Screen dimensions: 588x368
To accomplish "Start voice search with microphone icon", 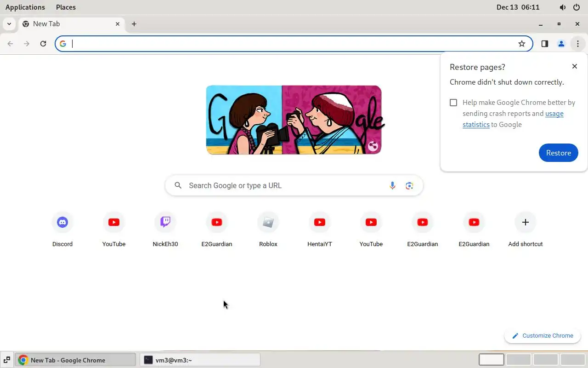I will pos(392,185).
